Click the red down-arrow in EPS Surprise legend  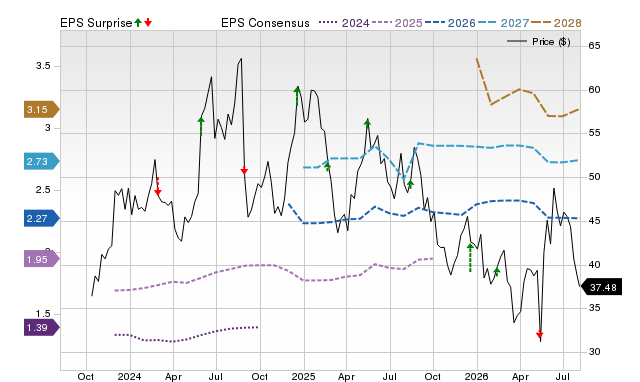tap(148, 22)
